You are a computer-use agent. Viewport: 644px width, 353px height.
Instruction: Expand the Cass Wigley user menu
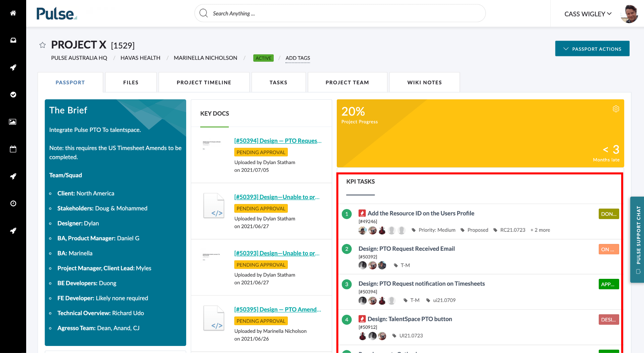coord(588,14)
